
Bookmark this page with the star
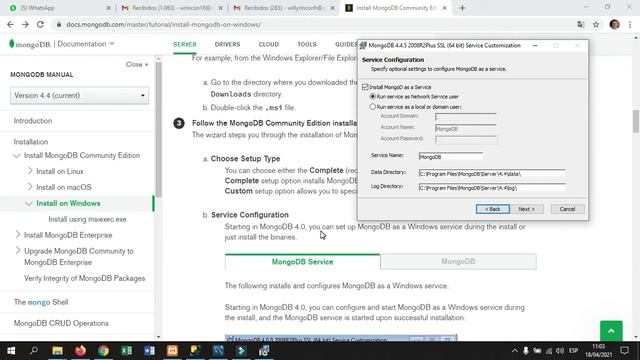596,24
